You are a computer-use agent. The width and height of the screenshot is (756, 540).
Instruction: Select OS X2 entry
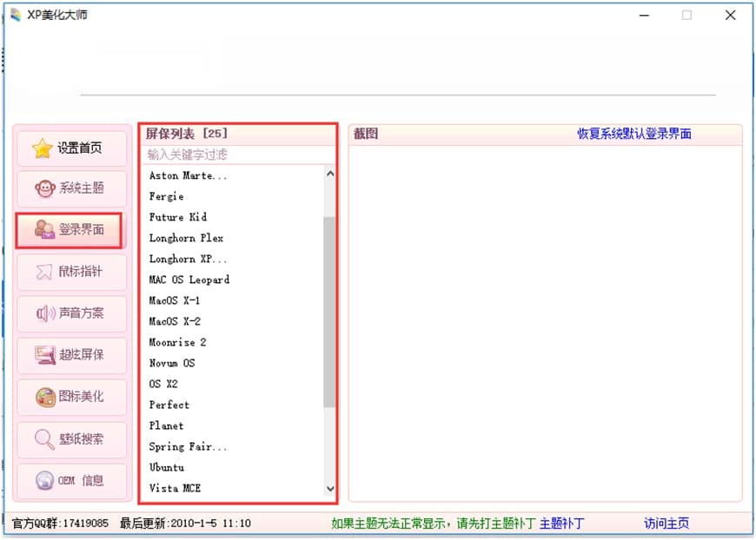(163, 384)
